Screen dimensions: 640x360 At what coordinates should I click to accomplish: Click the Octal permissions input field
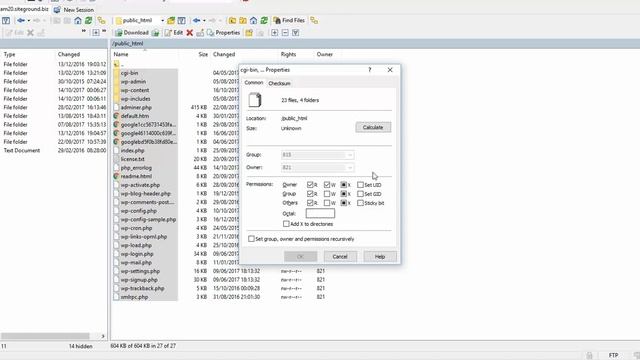pyautogui.click(x=320, y=213)
